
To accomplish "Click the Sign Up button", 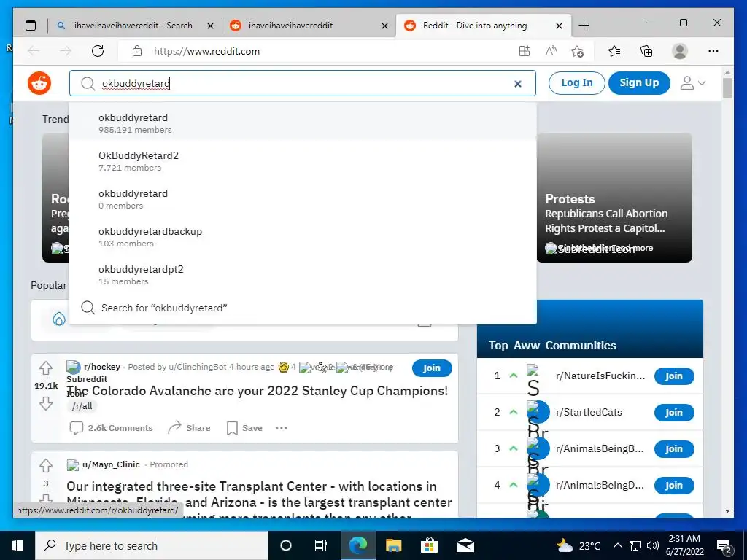I will click(639, 83).
